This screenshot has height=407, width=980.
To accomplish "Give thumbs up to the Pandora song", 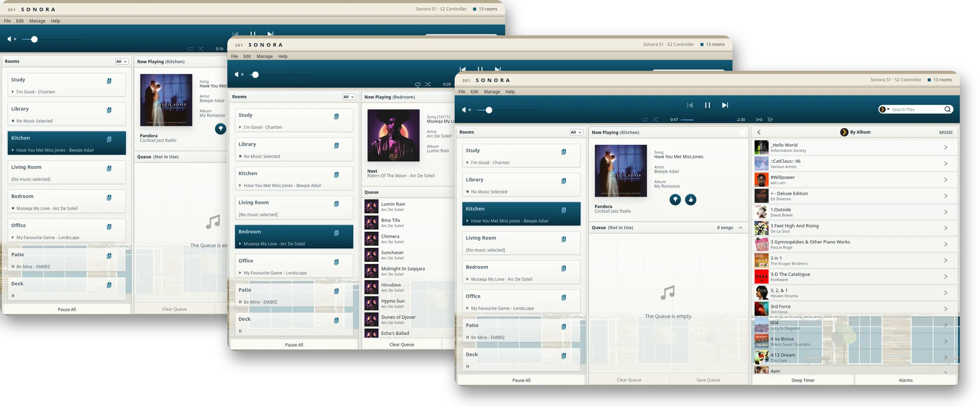I will click(691, 200).
